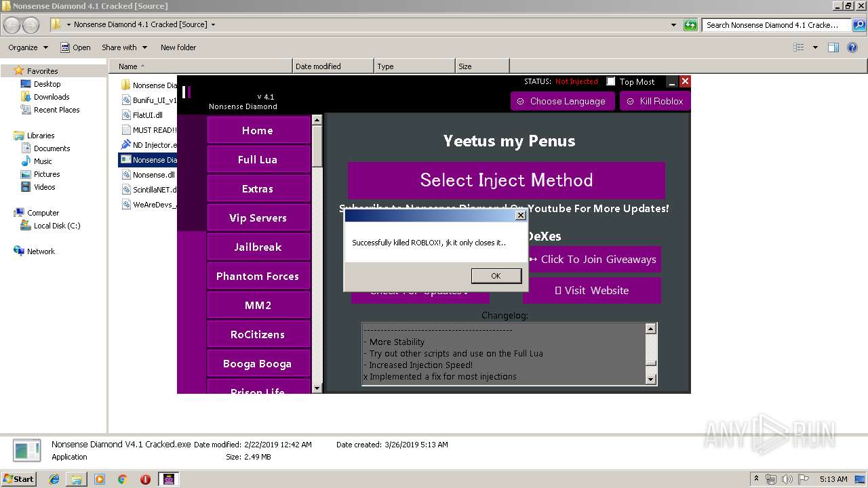868x488 pixels.
Task: Open the Full Lua tab
Action: click(258, 159)
